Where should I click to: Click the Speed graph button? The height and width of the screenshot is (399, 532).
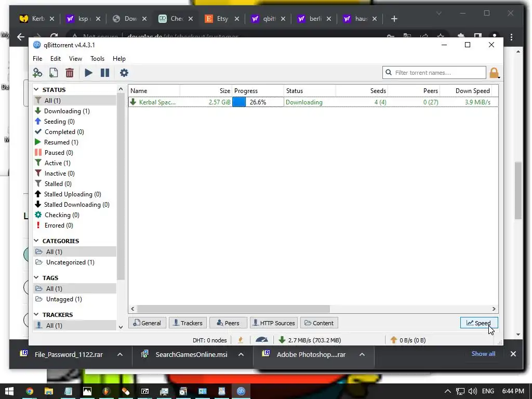(x=478, y=323)
